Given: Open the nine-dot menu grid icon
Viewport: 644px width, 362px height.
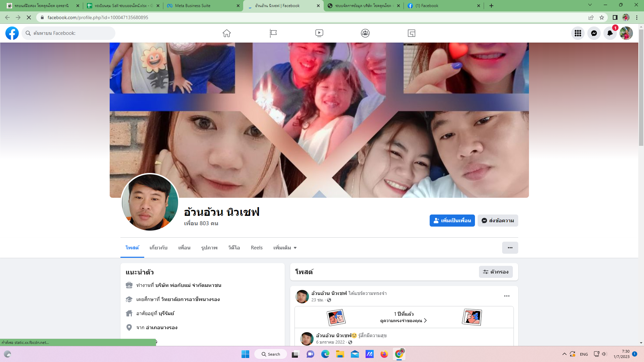Looking at the screenshot, I should pos(578,33).
